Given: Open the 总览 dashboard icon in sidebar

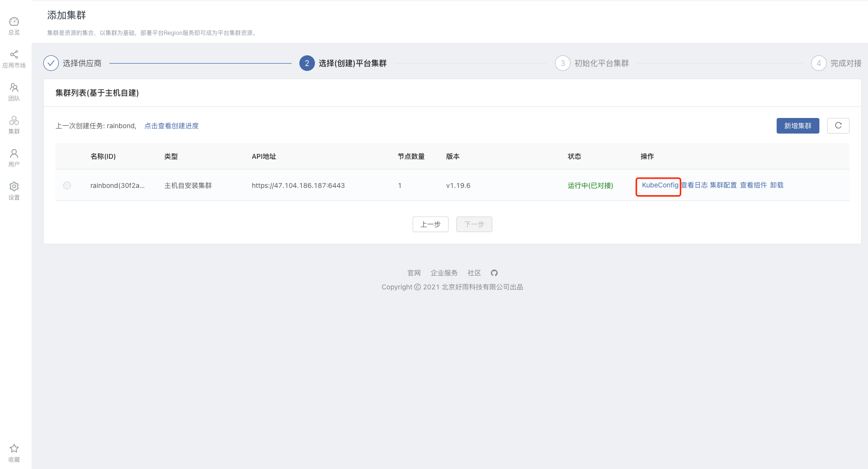Looking at the screenshot, I should pyautogui.click(x=14, y=21).
